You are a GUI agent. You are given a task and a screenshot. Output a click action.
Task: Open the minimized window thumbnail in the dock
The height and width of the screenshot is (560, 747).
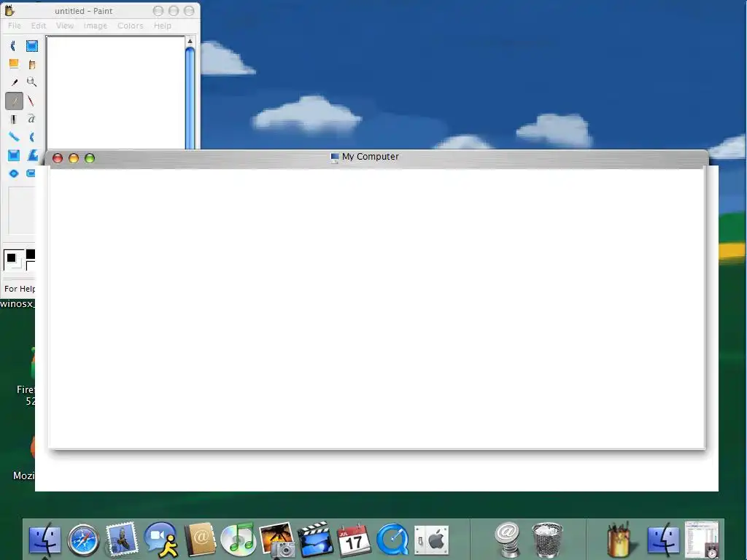point(702,539)
